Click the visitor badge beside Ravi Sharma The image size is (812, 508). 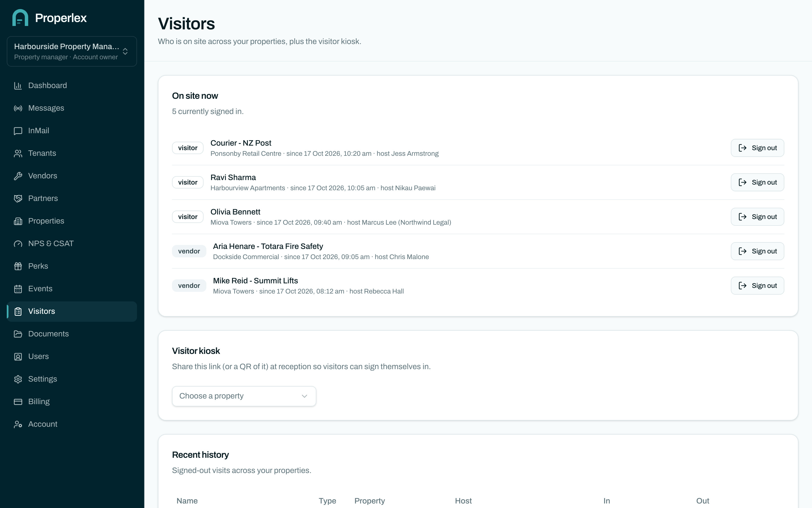tap(187, 182)
